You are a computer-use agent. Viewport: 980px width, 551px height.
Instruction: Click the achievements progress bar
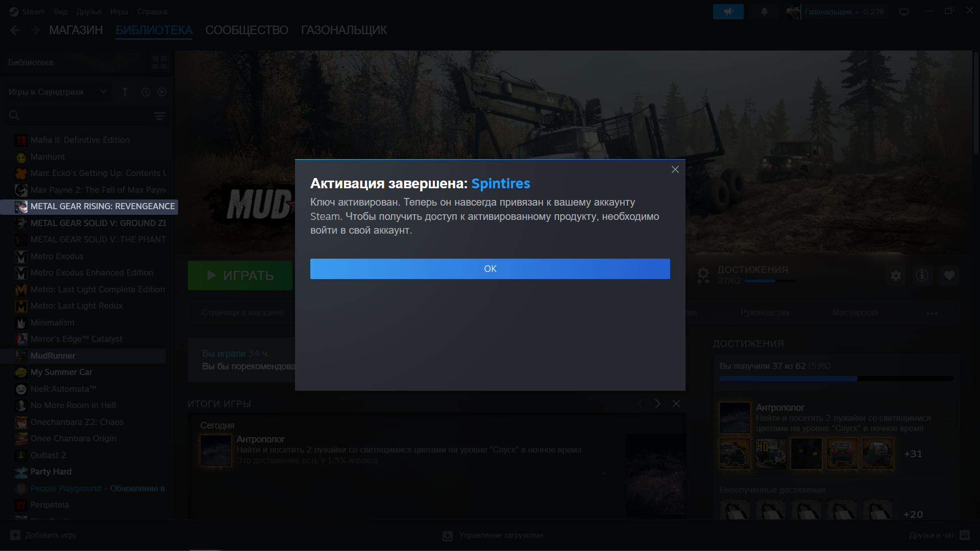(836, 379)
